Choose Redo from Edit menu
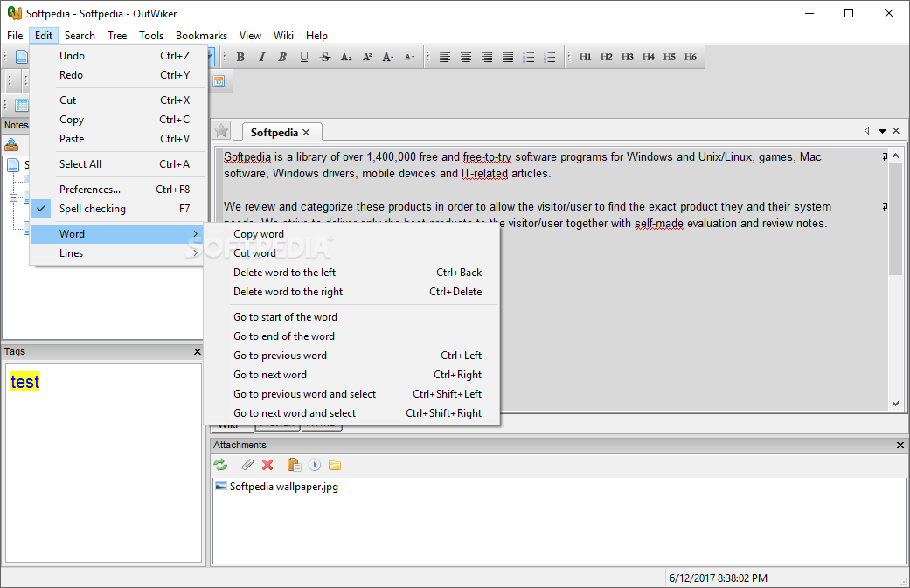 point(118,75)
